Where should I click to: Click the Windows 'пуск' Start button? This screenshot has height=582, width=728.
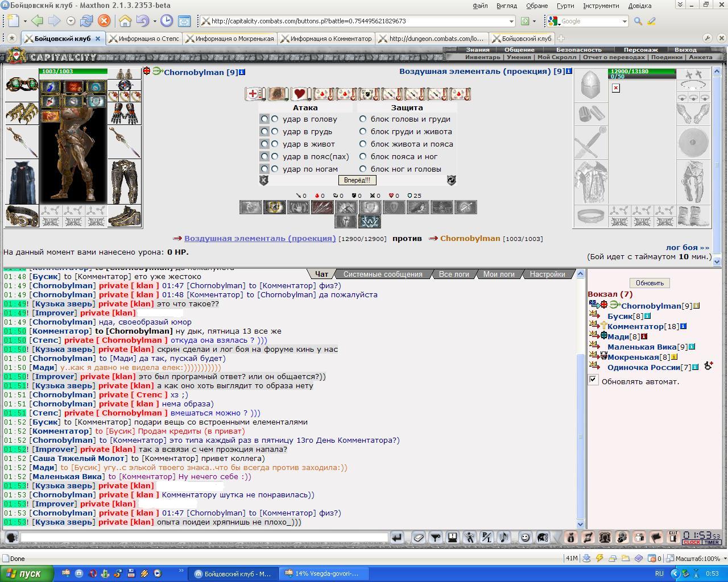[x=27, y=573]
